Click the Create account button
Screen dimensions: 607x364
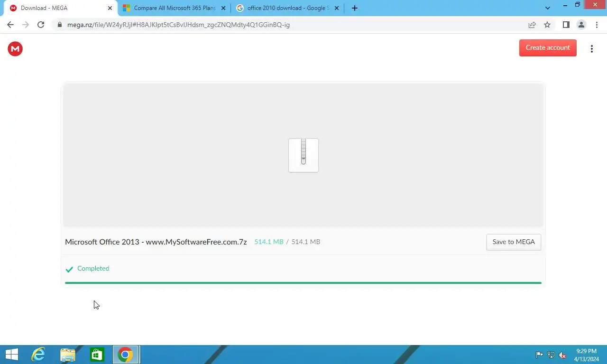[548, 47]
